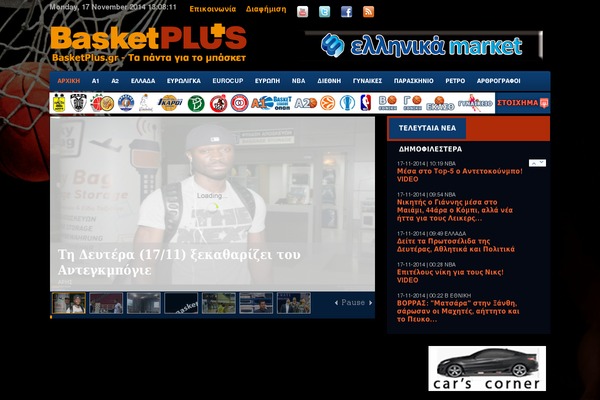Open the RSS feed icon
The width and height of the screenshot is (600, 400).
click(368, 11)
